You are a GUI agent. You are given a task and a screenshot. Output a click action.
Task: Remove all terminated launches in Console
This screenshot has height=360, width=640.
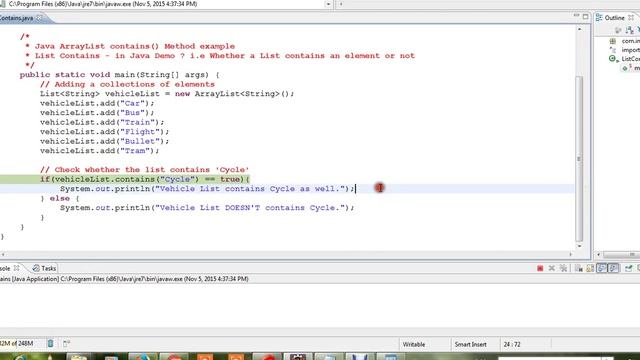tap(563, 268)
